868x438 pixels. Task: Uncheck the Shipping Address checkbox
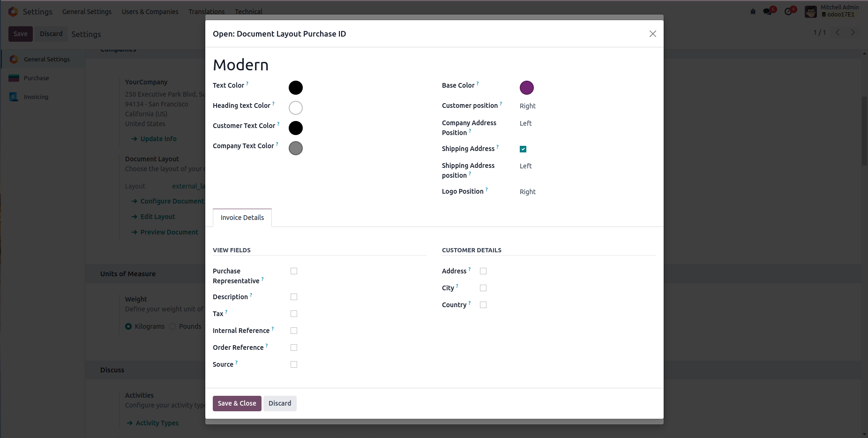[523, 149]
